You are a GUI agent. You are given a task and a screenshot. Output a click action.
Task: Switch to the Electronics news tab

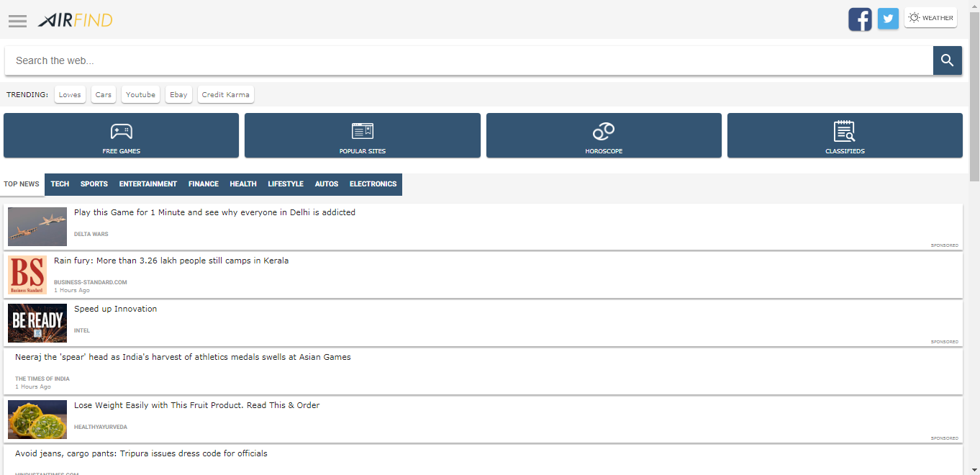[x=373, y=184]
